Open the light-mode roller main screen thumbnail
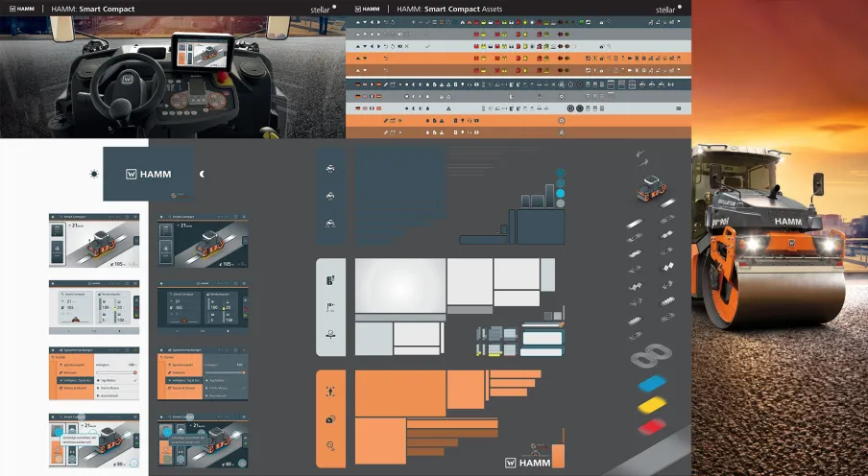The image size is (868, 476). (x=94, y=241)
